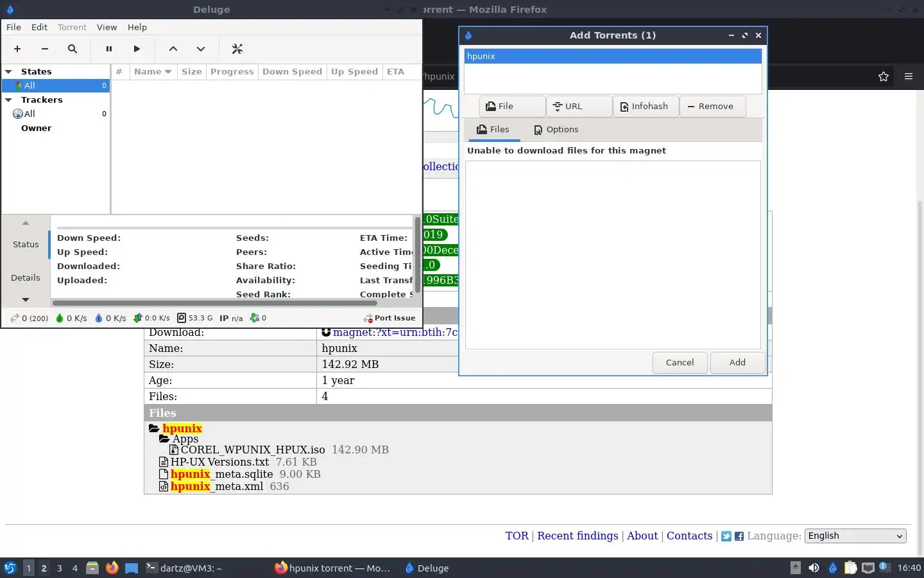Select All under States filter
The image size is (924, 578).
coord(56,85)
